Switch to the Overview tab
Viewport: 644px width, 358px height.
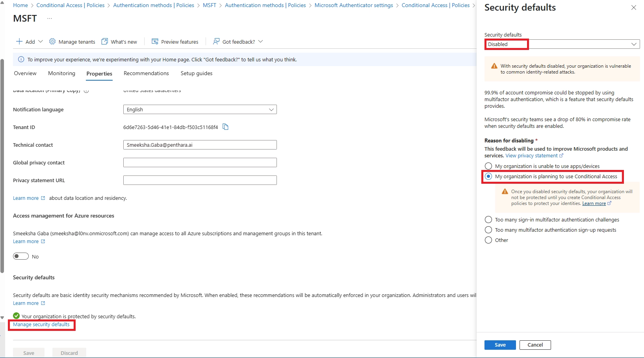pyautogui.click(x=25, y=73)
